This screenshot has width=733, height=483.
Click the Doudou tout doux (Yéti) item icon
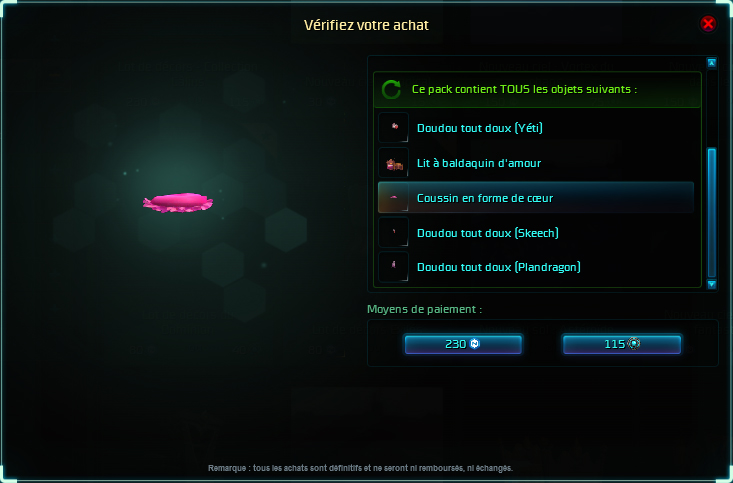(x=394, y=128)
